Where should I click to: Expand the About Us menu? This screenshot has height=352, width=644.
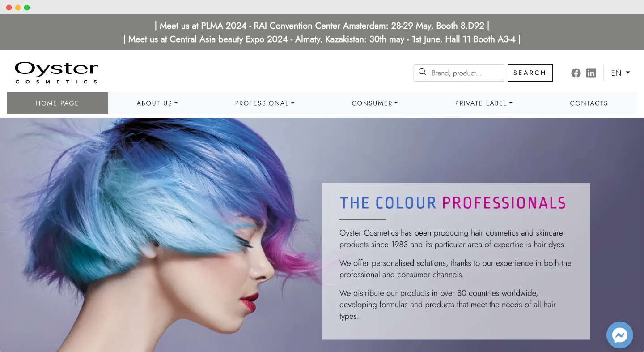click(x=157, y=103)
